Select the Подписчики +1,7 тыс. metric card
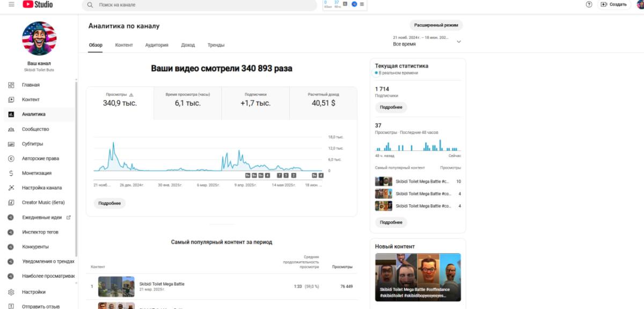Viewport: 644px width, 309px height. 255,103
